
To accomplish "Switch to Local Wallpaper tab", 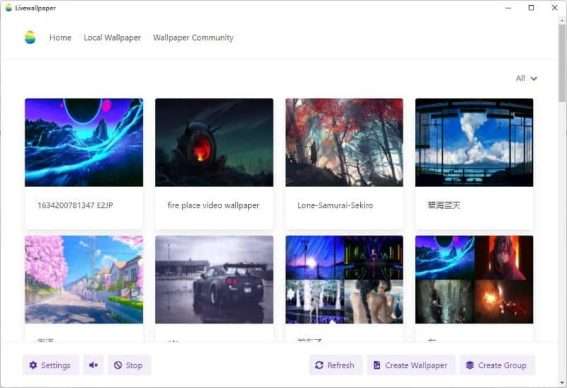I will click(x=112, y=37).
